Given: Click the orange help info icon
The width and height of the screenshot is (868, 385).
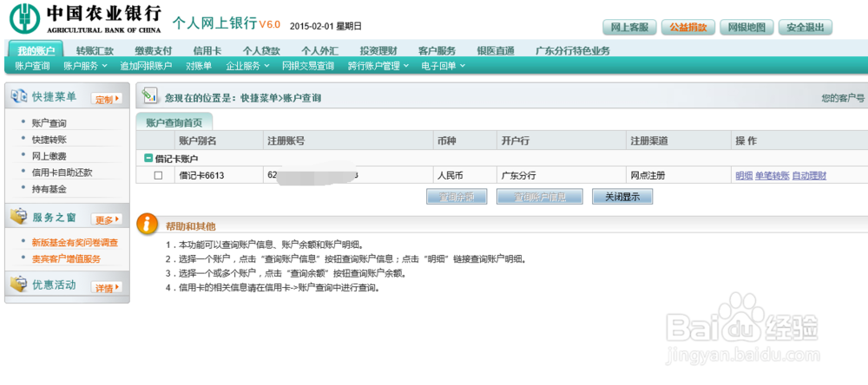Looking at the screenshot, I should coord(148,224).
